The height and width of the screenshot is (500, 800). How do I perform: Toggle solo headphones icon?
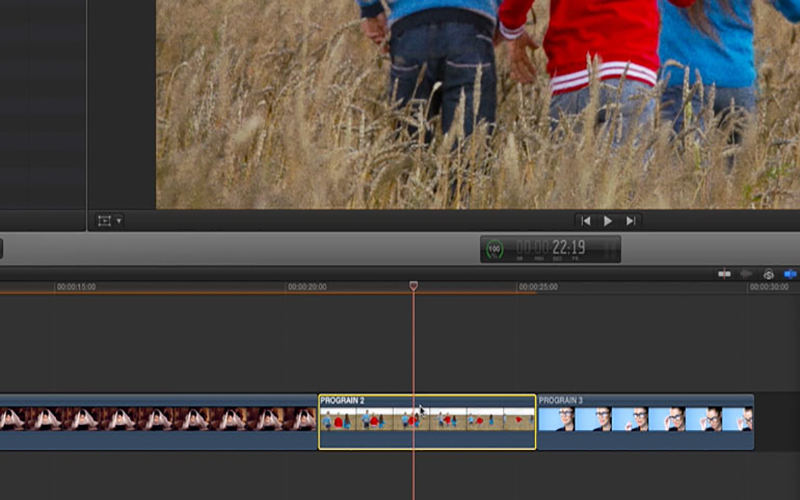coord(768,274)
